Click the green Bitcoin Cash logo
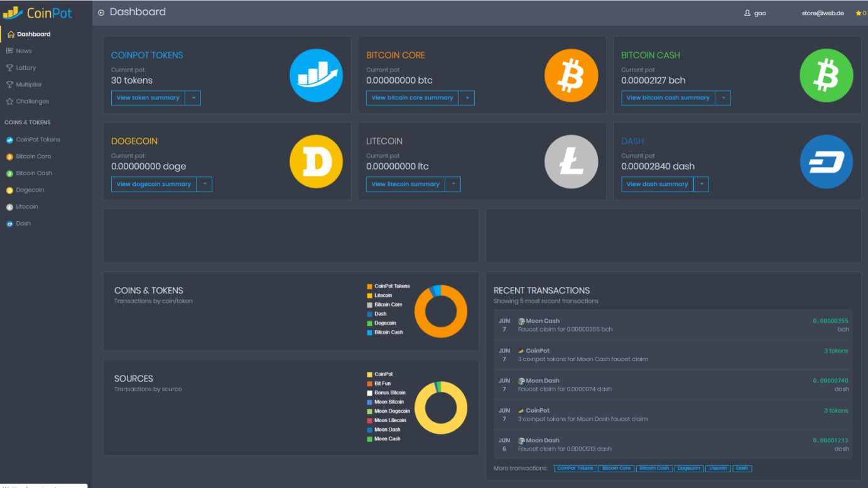868x488 pixels. coord(826,75)
